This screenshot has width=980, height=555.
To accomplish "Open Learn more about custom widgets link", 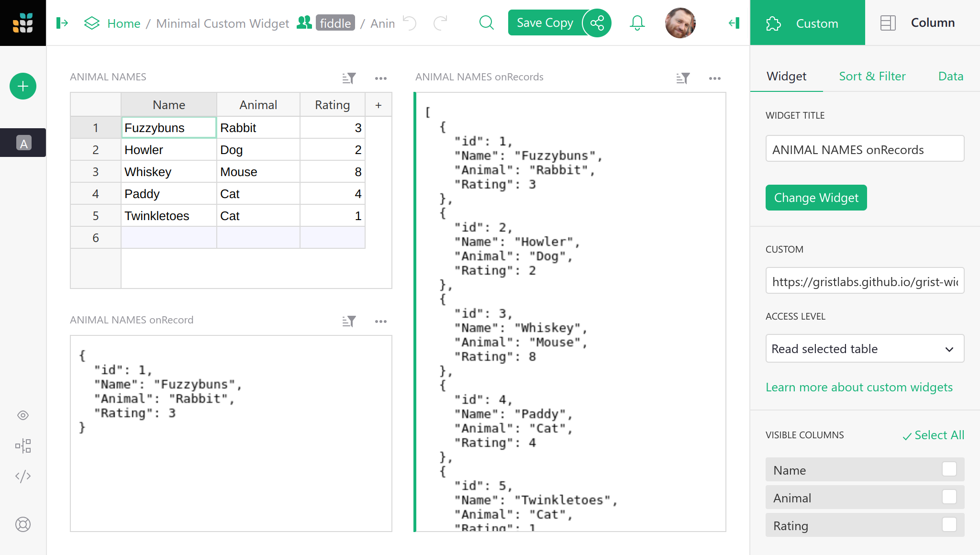I will pyautogui.click(x=859, y=387).
